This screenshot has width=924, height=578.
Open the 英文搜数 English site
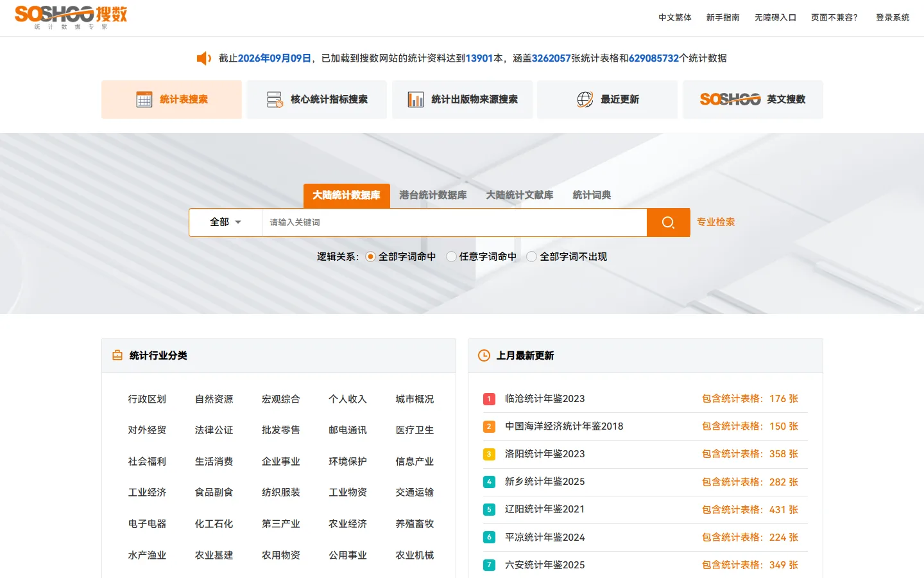click(753, 99)
